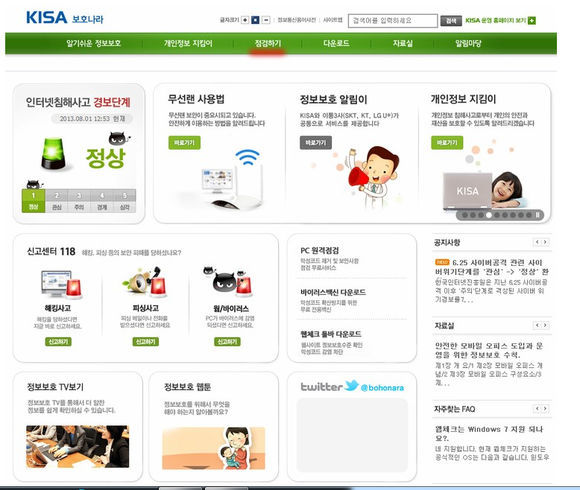The height and width of the screenshot is (490, 580).
Task: Select the highlighted white carousel dot
Action: click(x=489, y=215)
